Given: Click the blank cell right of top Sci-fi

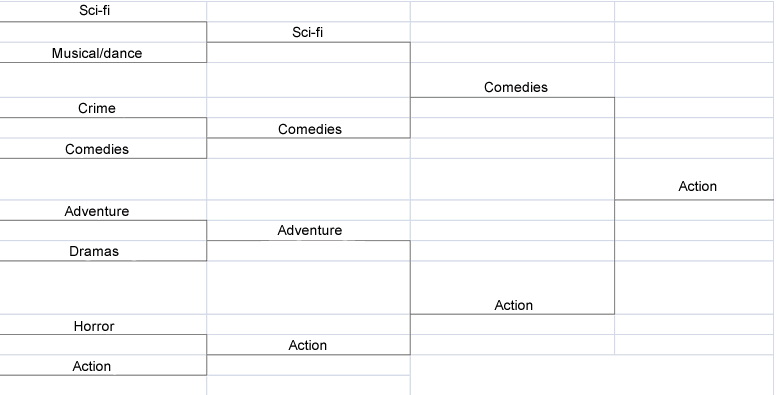Looking at the screenshot, I should click(x=308, y=11).
